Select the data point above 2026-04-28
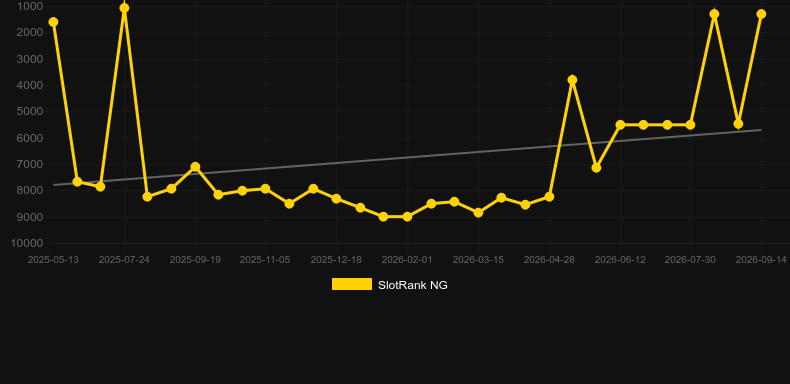Viewport: 790px width, 384px height. [549, 197]
